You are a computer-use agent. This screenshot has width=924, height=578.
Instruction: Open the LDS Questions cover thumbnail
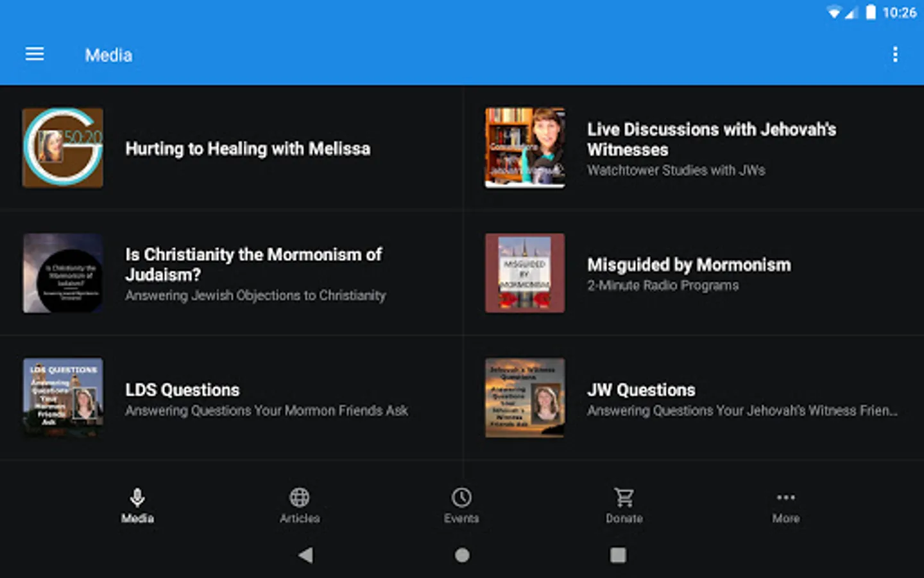(x=63, y=398)
